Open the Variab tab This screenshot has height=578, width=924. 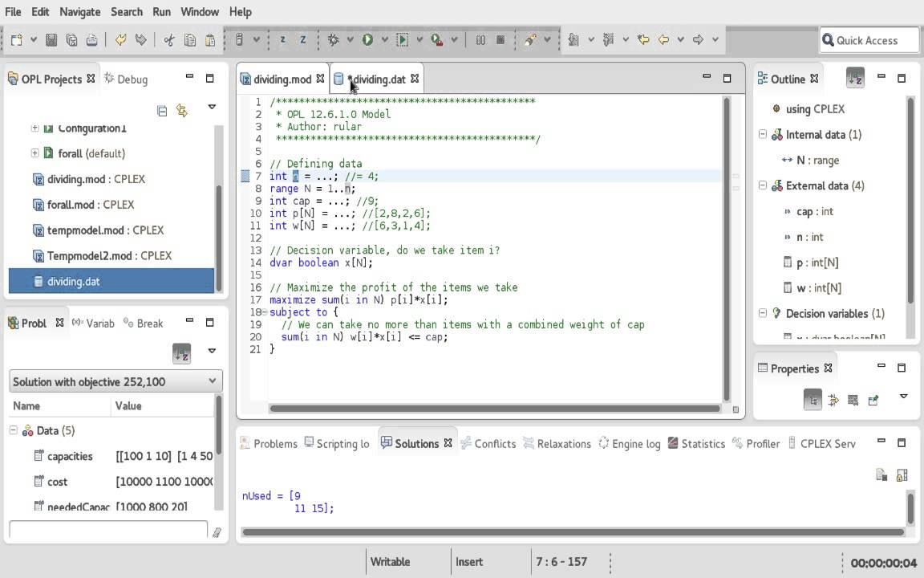(93, 324)
